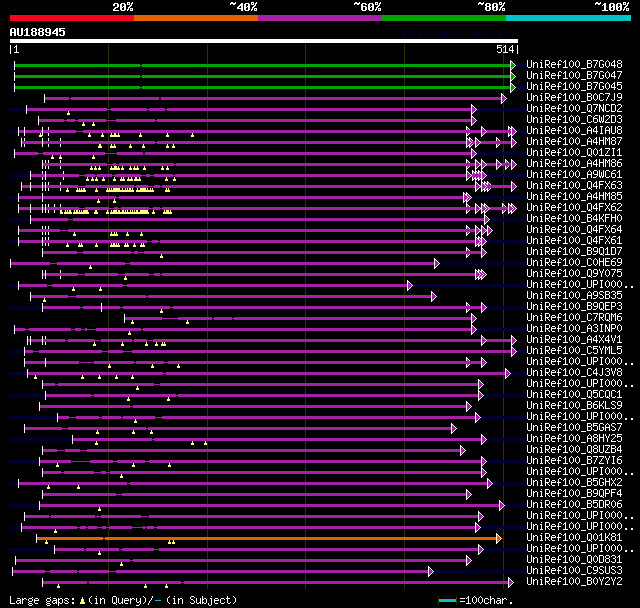Click the orange arrowhead ending the Q01K81 alignment
640x608 pixels.
(498, 539)
